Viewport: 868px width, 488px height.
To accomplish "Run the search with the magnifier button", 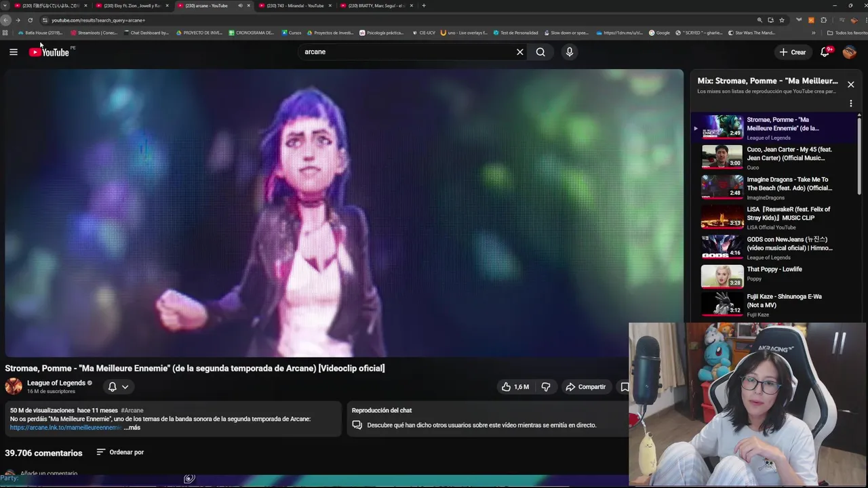I will 540,52.
